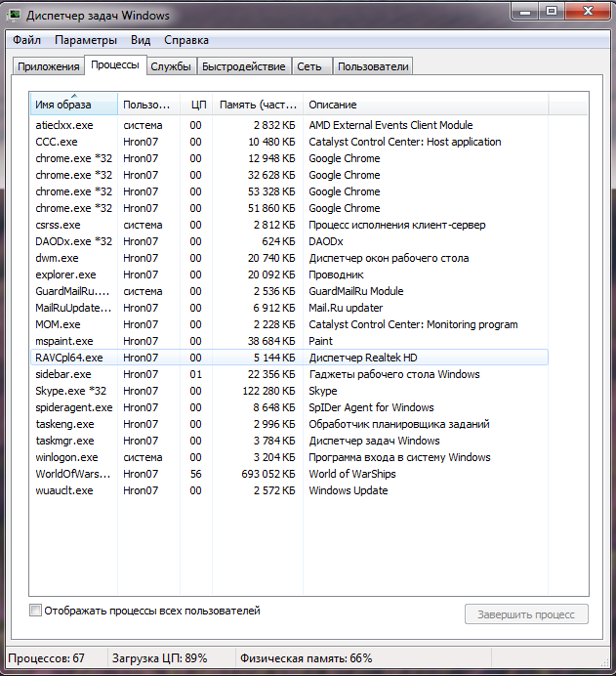616x676 pixels.
Task: Click the SpIDer Agent for Windows description
Action: click(371, 407)
